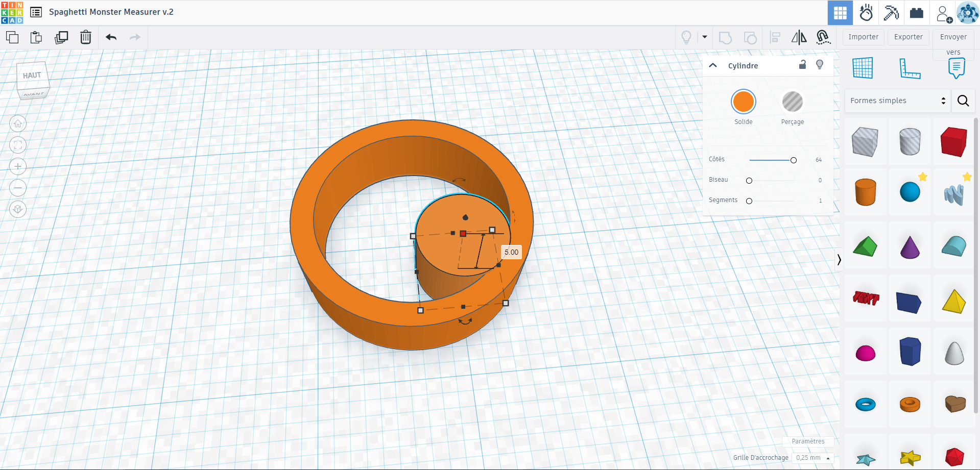Pick the red TEXT shape
This screenshot has width=980, height=470.
point(865,298)
